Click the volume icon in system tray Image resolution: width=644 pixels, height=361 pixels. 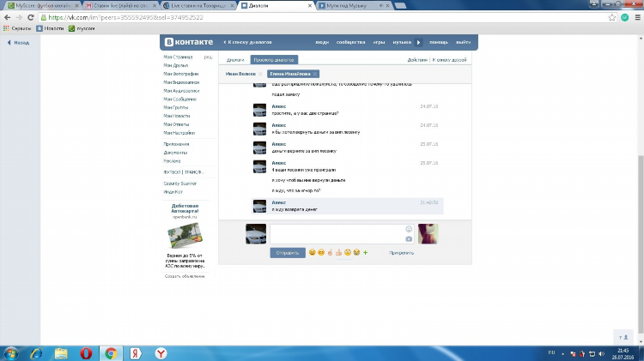coord(602,353)
